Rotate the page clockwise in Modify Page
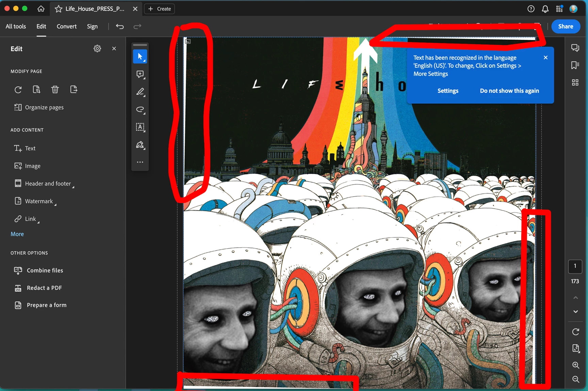This screenshot has height=391, width=588. [x=18, y=90]
